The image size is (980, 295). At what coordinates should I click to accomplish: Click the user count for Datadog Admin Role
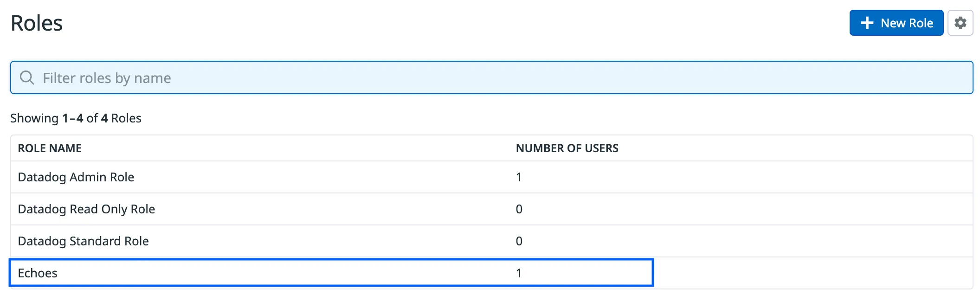point(519,177)
